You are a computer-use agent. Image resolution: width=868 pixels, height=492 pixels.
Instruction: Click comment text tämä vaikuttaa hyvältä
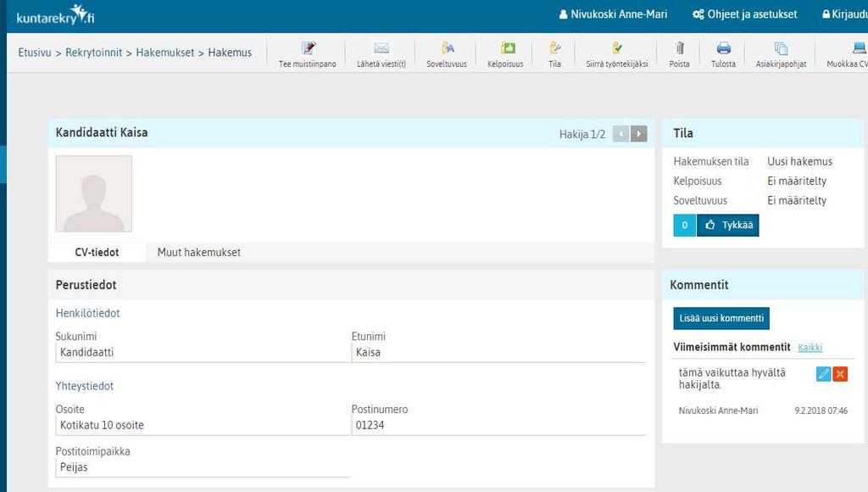click(x=732, y=378)
